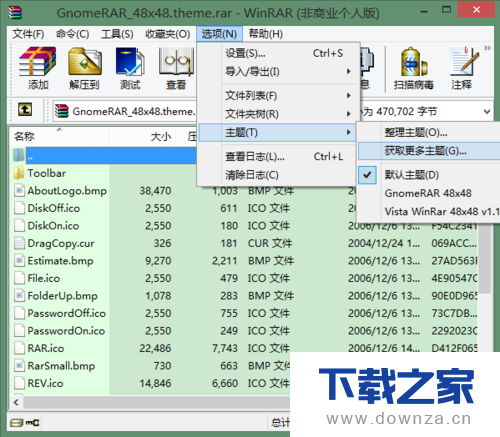This screenshot has height=437, width=500.
Task: Expand the File List (文件列表) submenu
Action: (278, 96)
